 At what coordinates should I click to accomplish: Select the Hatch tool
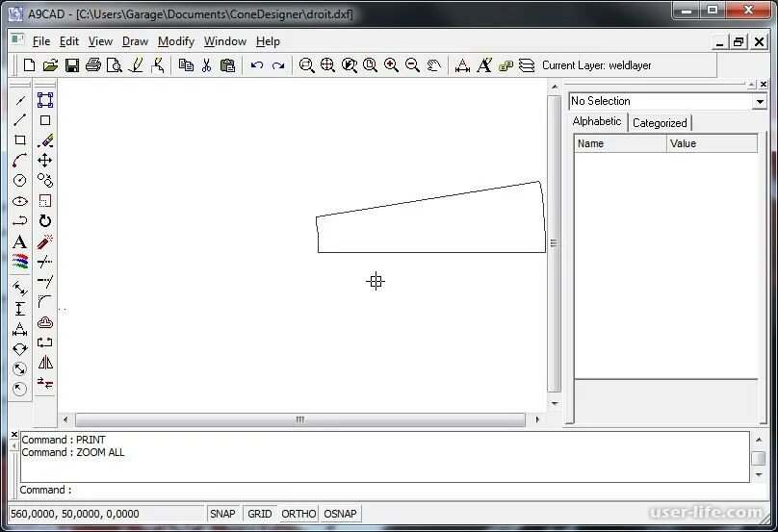point(20,262)
